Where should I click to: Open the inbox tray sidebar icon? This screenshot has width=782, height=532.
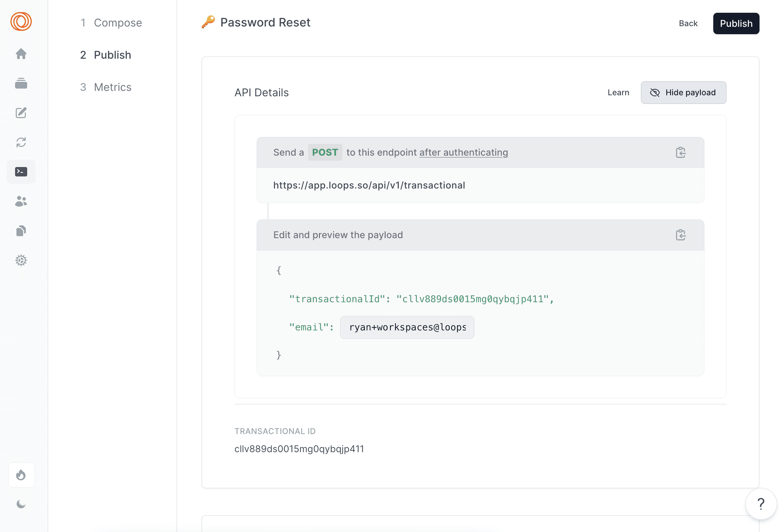[21, 83]
